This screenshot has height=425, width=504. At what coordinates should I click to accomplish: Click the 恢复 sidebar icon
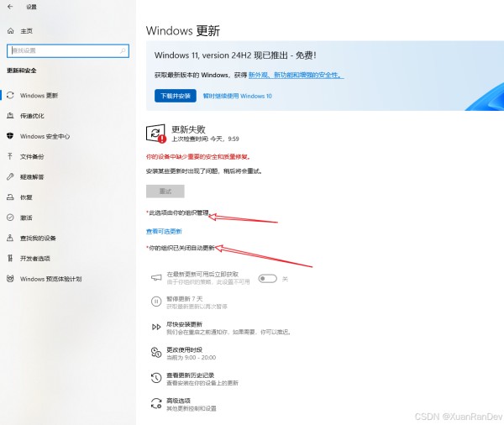pyautogui.click(x=10, y=197)
